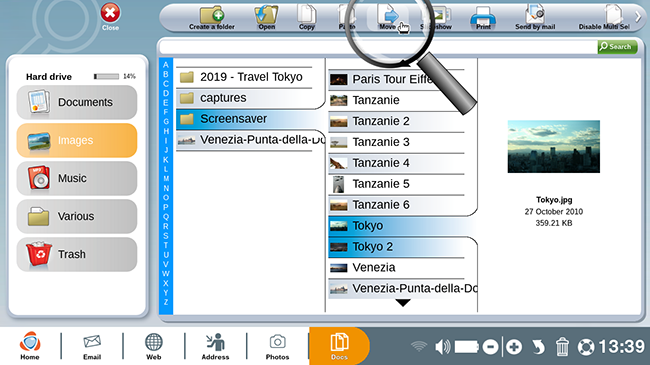The height and width of the screenshot is (365, 650).
Task: Open the Trash in sidebar
Action: 77,254
